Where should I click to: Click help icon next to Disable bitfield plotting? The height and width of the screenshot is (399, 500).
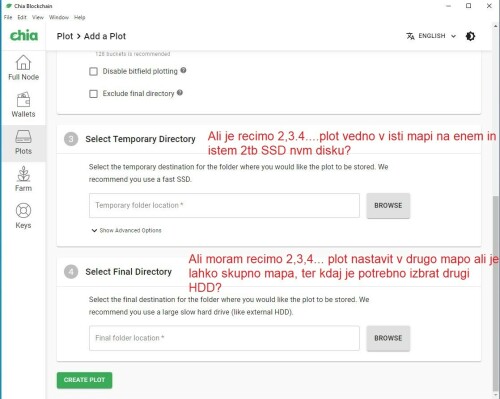pyautogui.click(x=183, y=70)
